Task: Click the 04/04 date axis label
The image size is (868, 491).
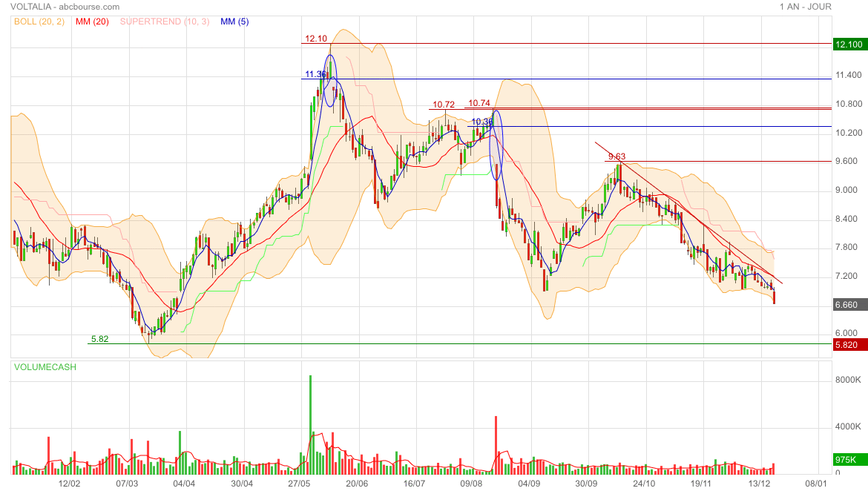Action: [184, 484]
